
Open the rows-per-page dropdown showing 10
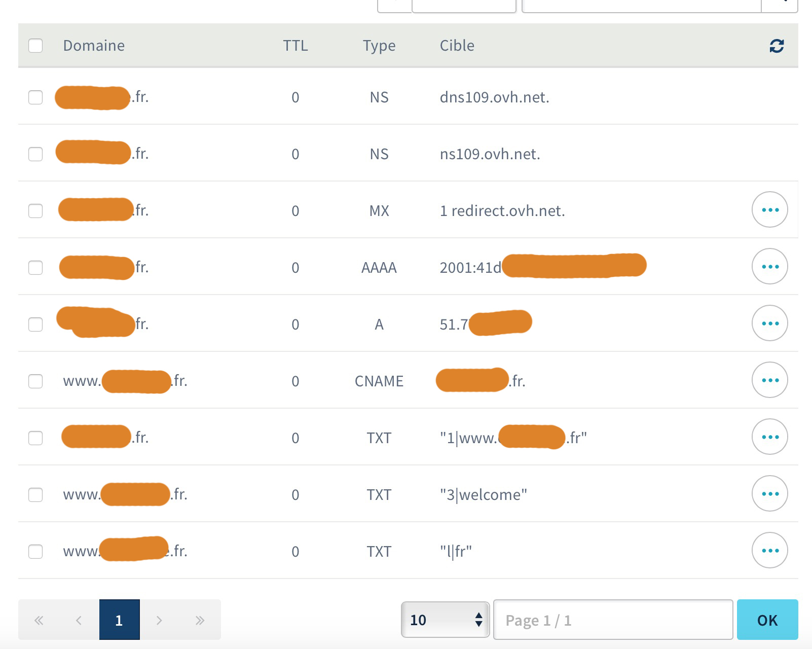click(x=445, y=620)
